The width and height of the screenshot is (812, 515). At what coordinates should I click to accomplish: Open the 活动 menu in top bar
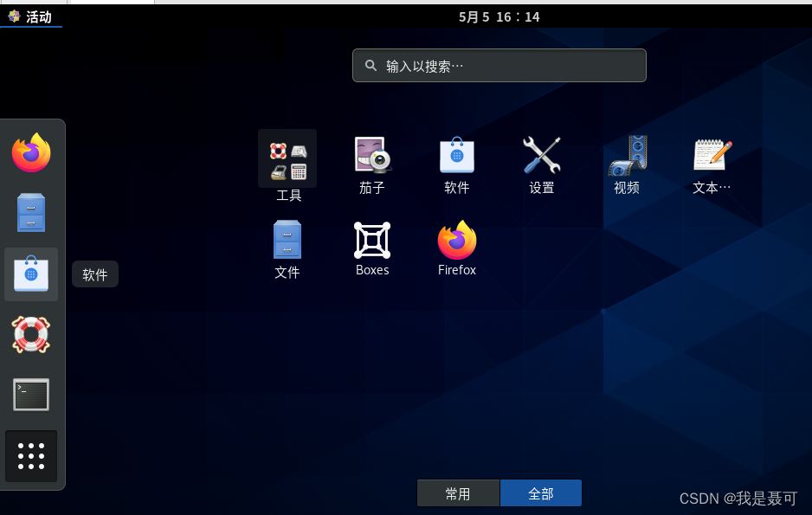click(x=29, y=16)
